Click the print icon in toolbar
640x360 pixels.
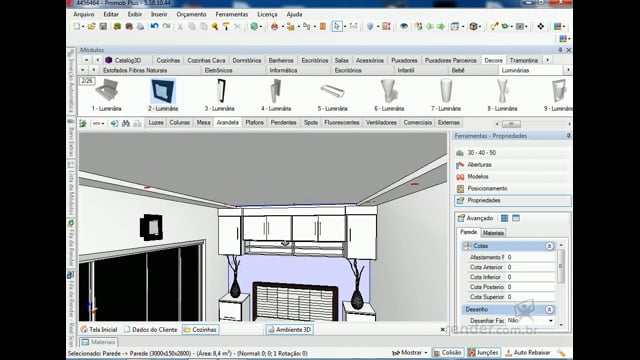click(140, 27)
